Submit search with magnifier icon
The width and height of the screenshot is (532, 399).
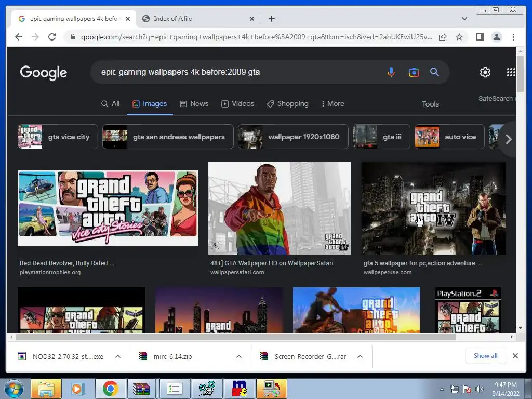click(x=435, y=72)
